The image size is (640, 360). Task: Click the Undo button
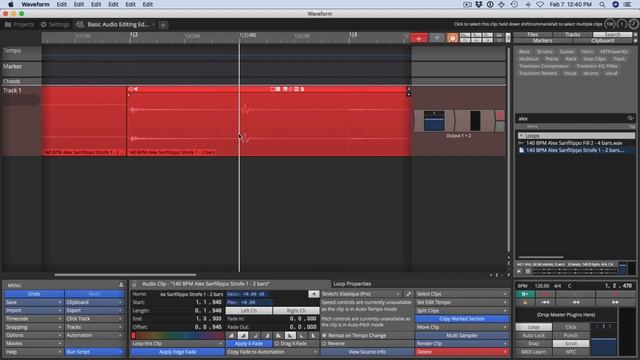click(34, 294)
